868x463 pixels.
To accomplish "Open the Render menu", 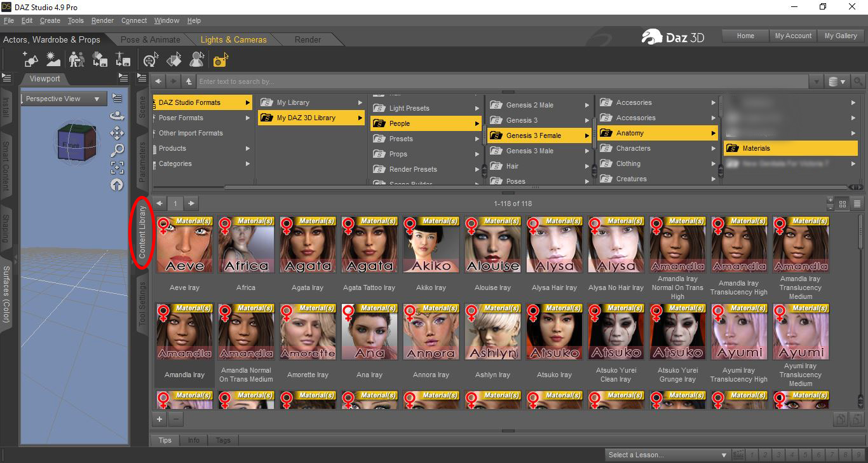I will point(103,20).
